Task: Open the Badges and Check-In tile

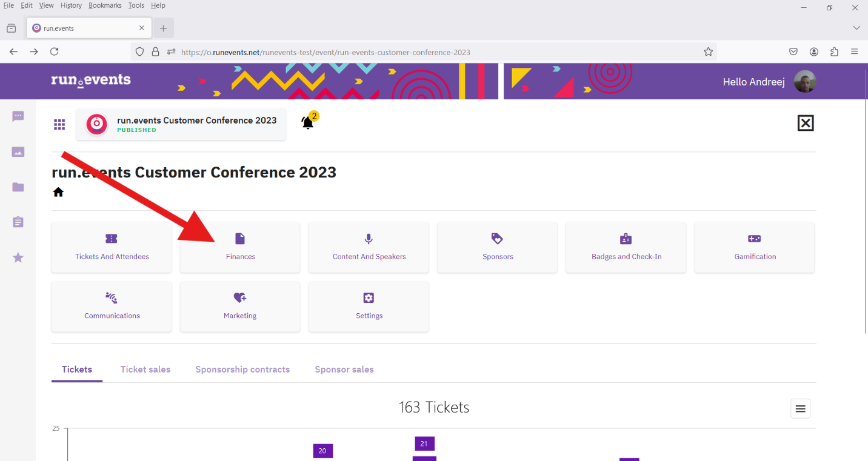Action: tap(626, 247)
